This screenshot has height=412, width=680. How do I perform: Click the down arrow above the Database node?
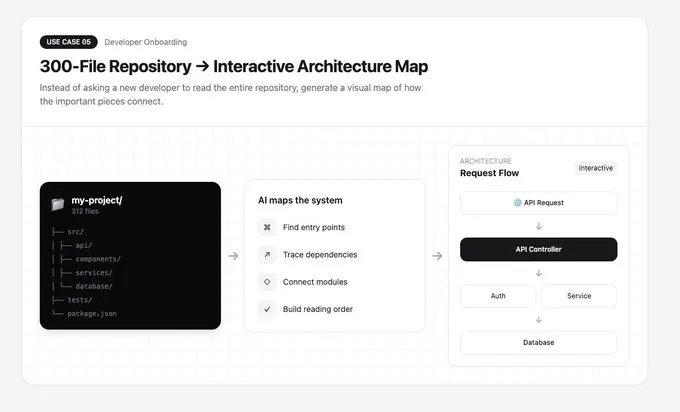pyautogui.click(x=539, y=320)
